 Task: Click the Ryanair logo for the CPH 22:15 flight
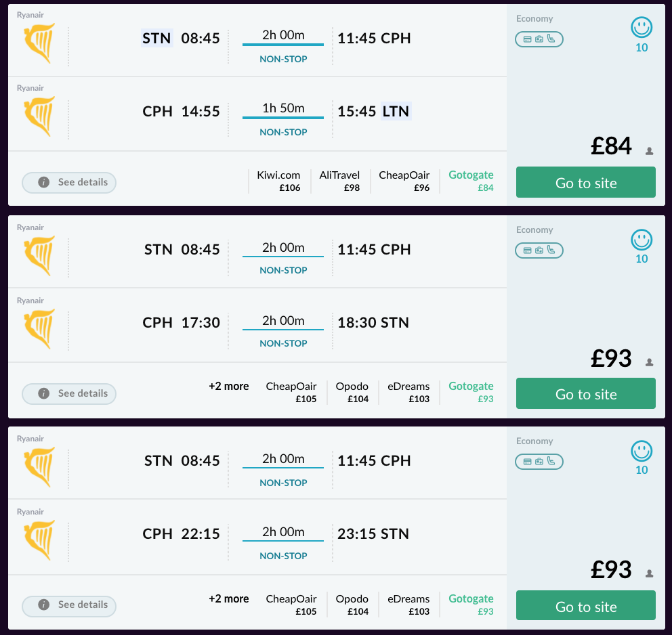[x=39, y=540]
